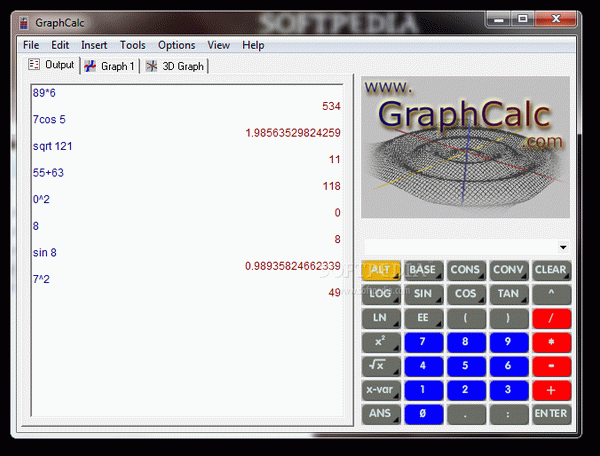The width and height of the screenshot is (600, 456).
Task: Click the ENTER key
Action: (x=551, y=414)
